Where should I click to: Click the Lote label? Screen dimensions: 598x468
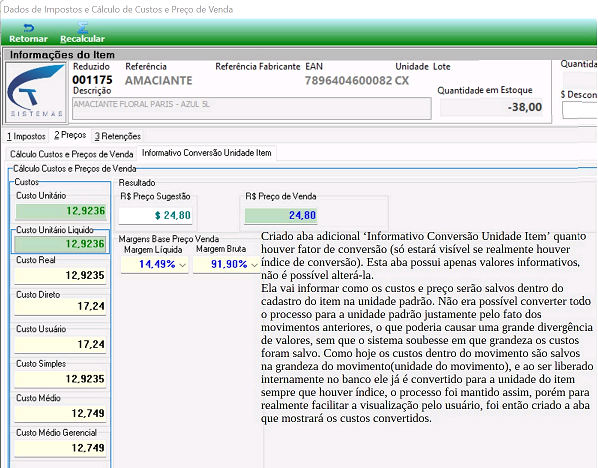click(x=442, y=67)
